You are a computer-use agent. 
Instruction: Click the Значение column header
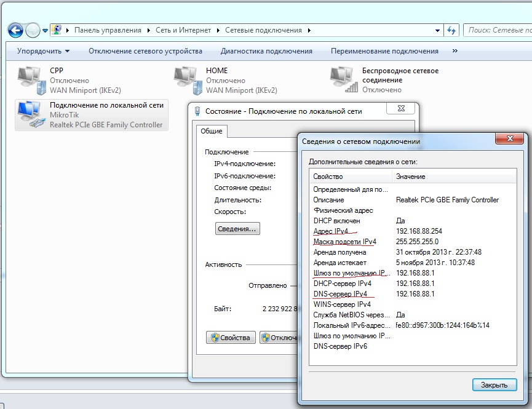coord(454,177)
